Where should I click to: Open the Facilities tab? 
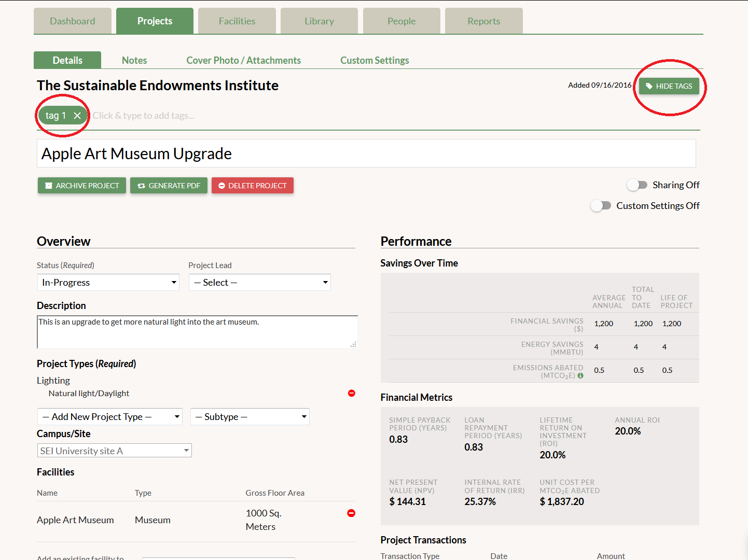click(237, 21)
